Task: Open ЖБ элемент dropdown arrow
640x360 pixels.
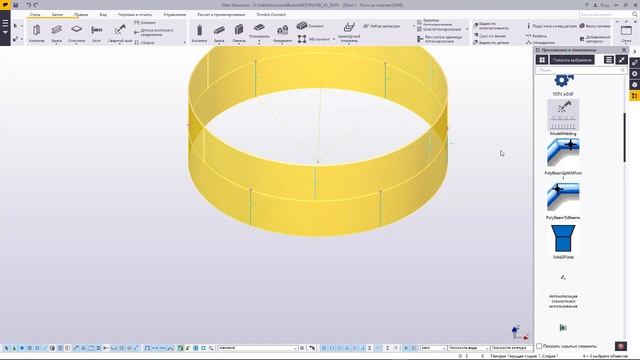Action: pos(334,39)
